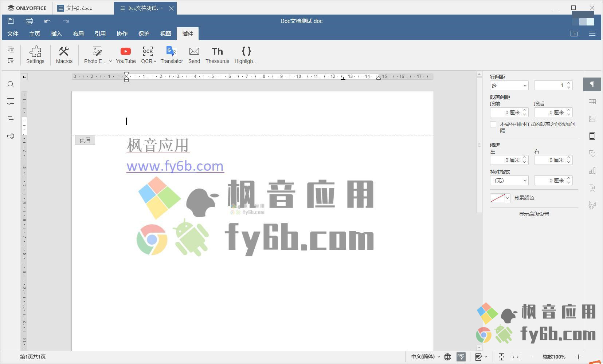Run the OCR plugin

click(147, 55)
